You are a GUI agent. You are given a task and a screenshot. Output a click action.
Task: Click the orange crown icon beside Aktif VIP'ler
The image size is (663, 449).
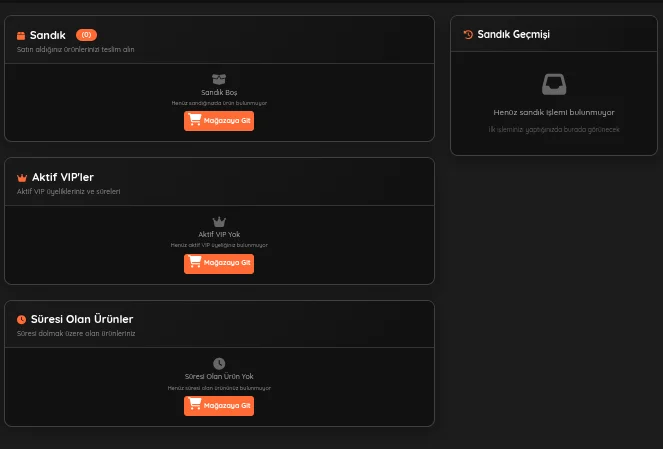tap(22, 178)
